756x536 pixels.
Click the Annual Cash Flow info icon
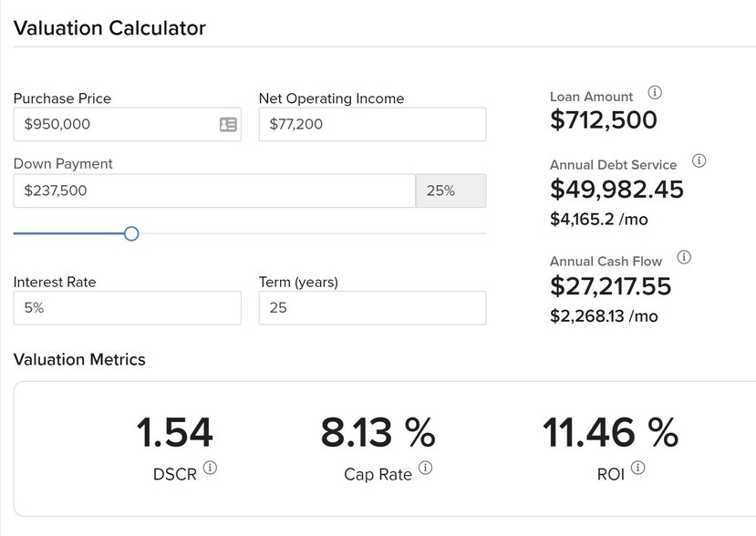(x=684, y=258)
